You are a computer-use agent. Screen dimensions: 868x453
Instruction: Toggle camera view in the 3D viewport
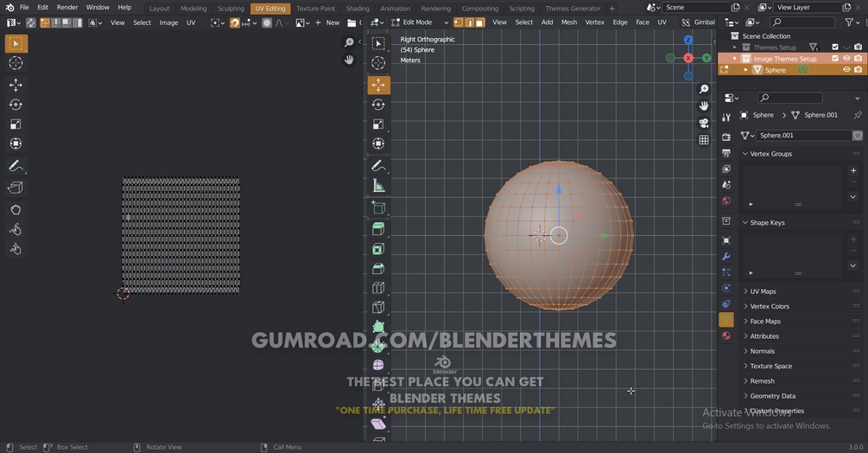coord(704,123)
